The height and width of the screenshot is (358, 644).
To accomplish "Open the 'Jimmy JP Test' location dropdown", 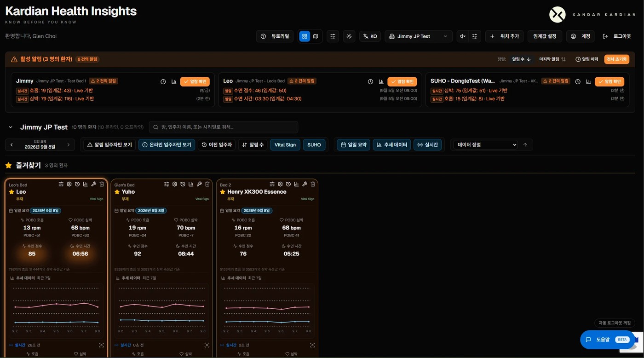I will click(x=418, y=36).
